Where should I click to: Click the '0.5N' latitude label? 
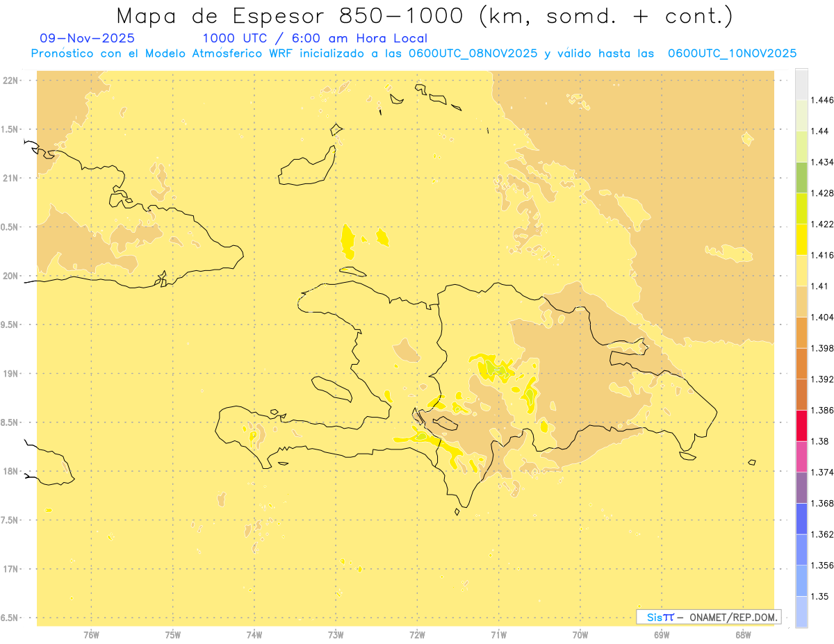(x=9, y=227)
